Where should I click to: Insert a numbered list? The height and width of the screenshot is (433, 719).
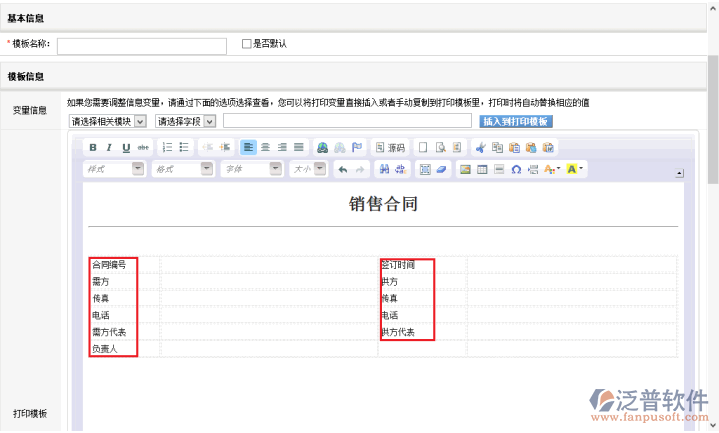coord(167,147)
